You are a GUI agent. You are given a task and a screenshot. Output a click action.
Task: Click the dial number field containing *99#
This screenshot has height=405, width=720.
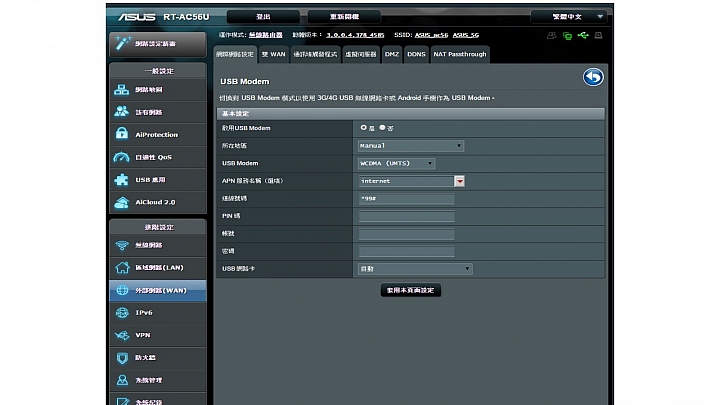click(406, 199)
